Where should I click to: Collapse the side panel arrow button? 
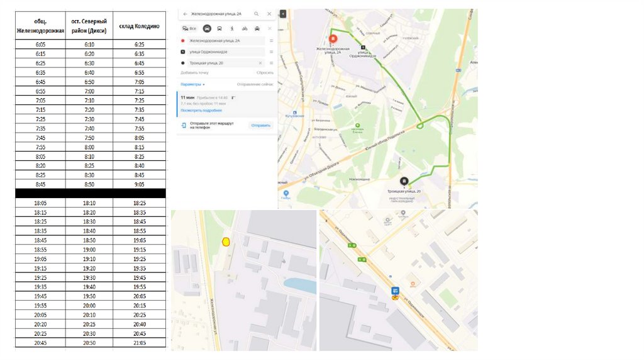(x=283, y=14)
